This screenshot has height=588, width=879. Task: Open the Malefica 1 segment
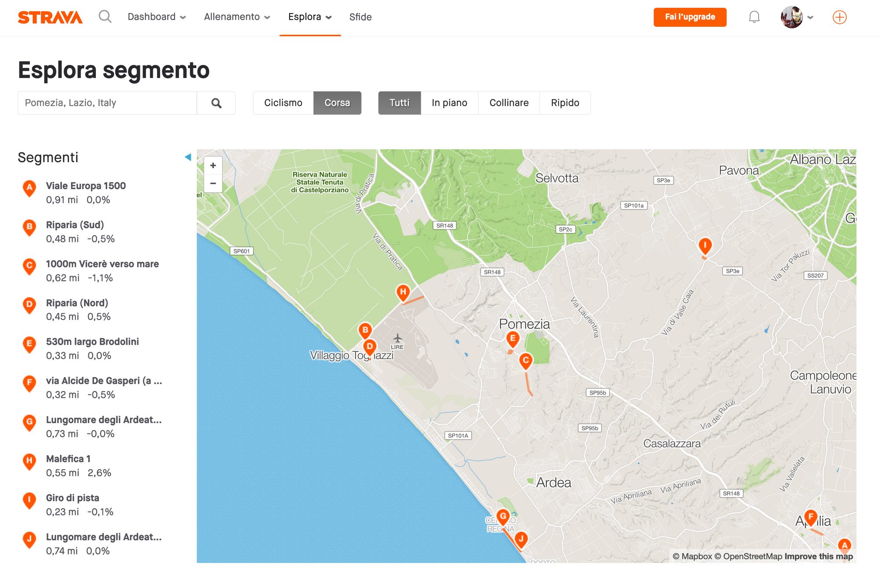tap(68, 459)
